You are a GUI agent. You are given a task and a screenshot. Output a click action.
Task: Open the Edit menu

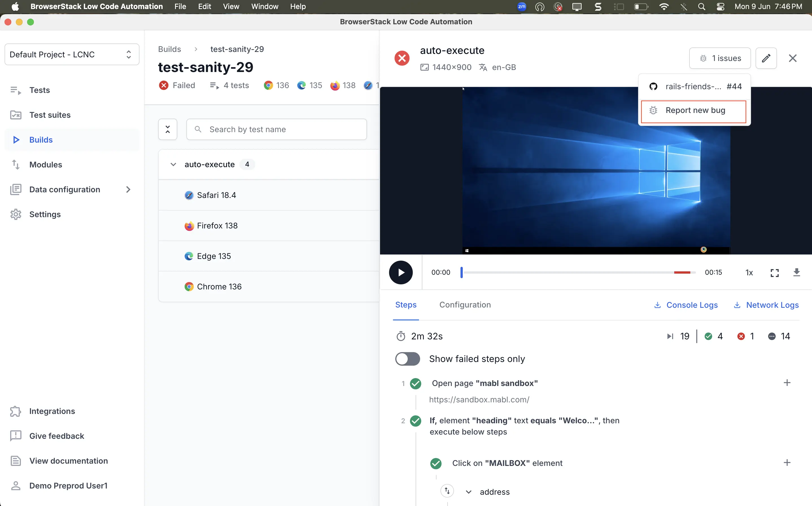pos(204,7)
